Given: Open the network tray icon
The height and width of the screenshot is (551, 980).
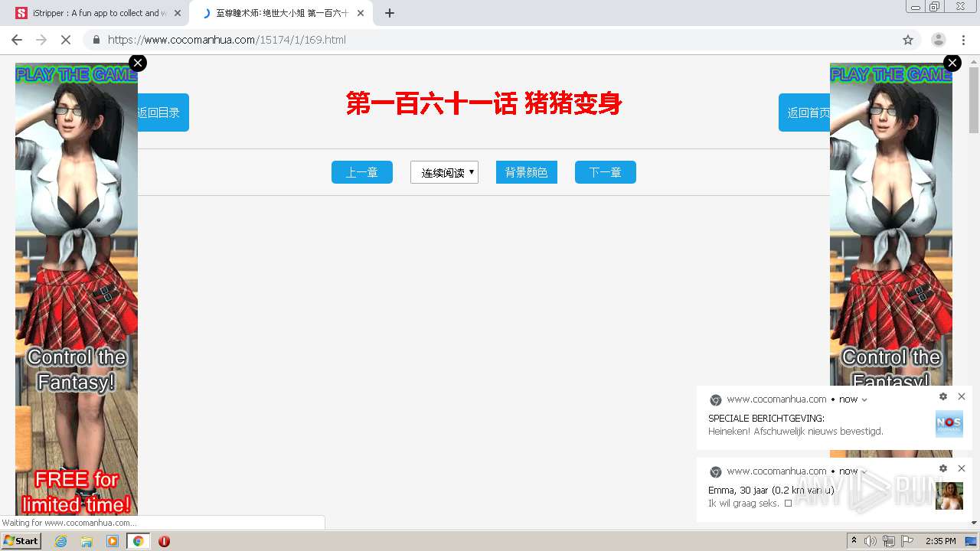Looking at the screenshot, I should coord(889,541).
